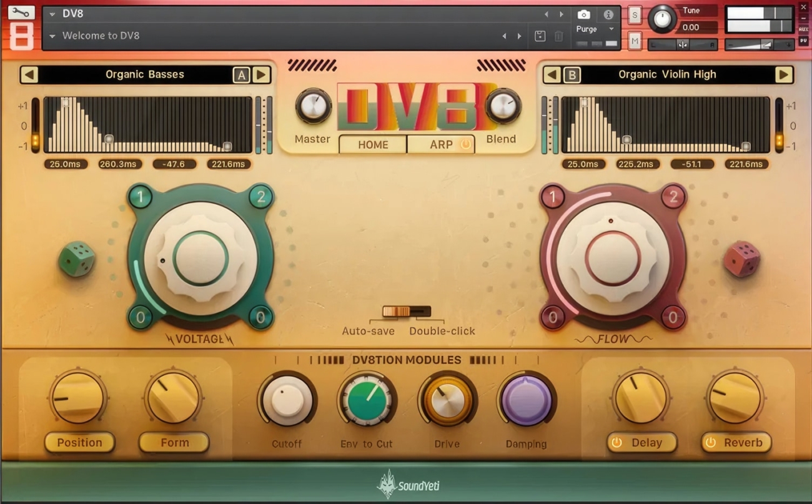
Task: Adjust the Blend knob
Action: 503,107
